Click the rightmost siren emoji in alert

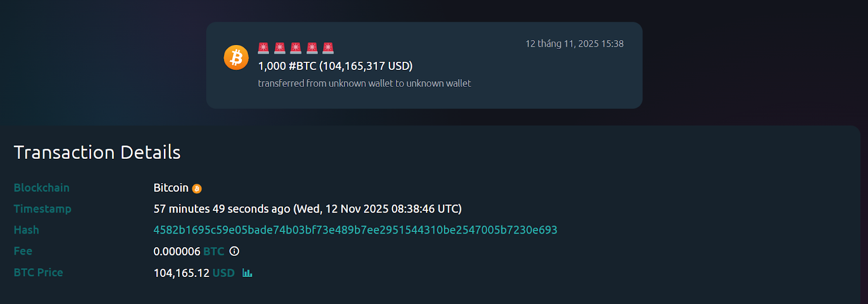point(328,48)
